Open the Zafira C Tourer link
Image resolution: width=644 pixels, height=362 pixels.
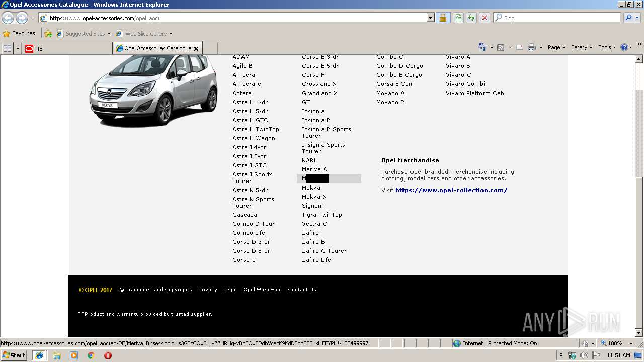[324, 251]
